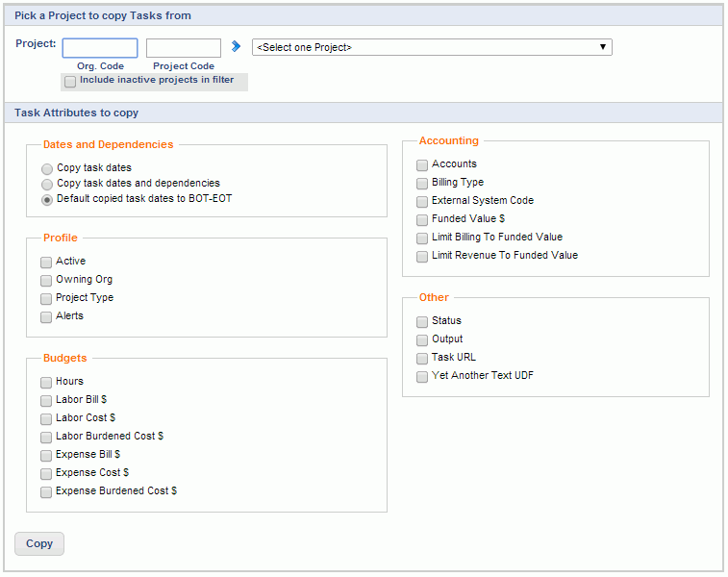
Task: Open the Select one Project dropdown
Action: (x=432, y=47)
